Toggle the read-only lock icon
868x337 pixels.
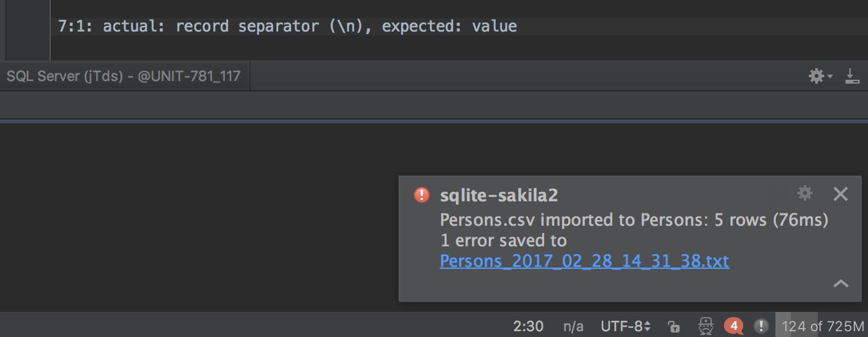(674, 326)
